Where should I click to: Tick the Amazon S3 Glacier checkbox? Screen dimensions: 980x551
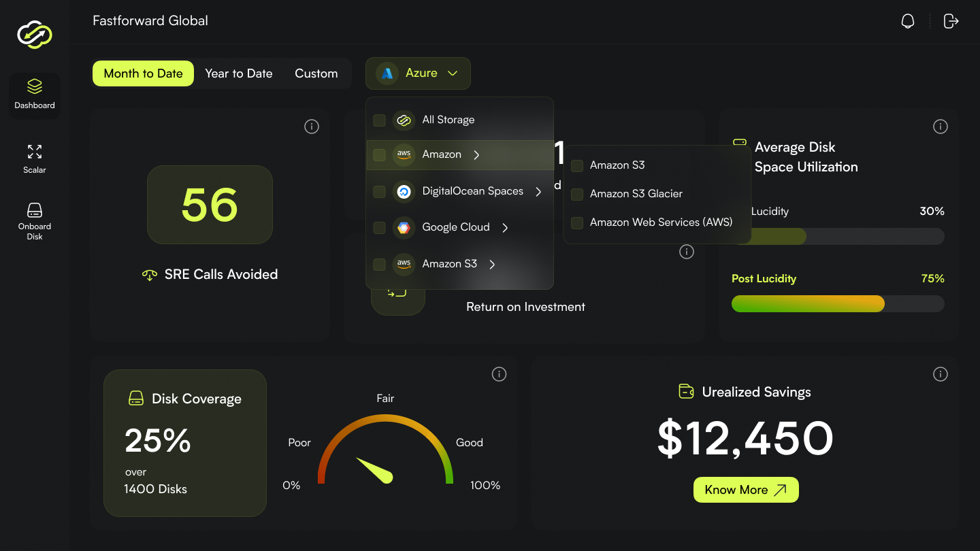click(x=577, y=195)
